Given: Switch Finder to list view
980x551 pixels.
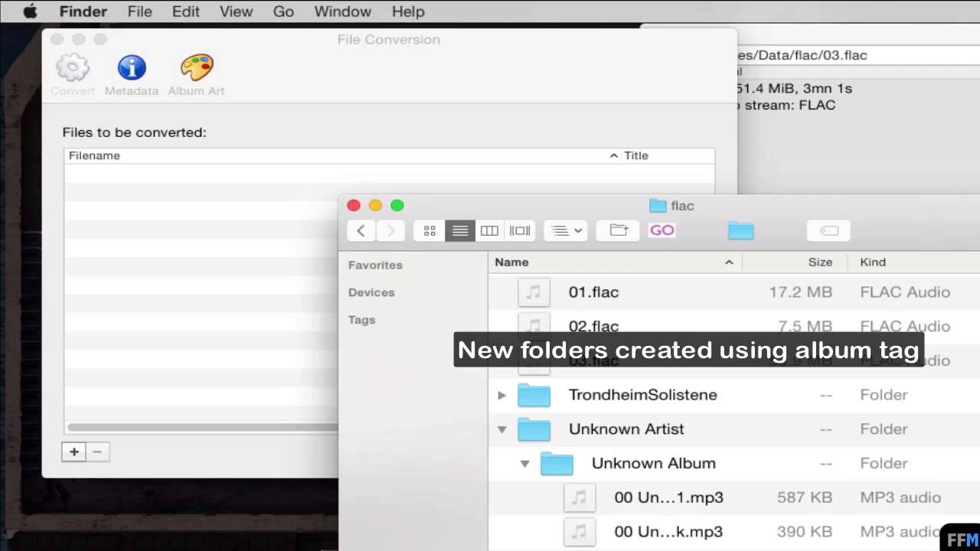Looking at the screenshot, I should click(x=459, y=230).
